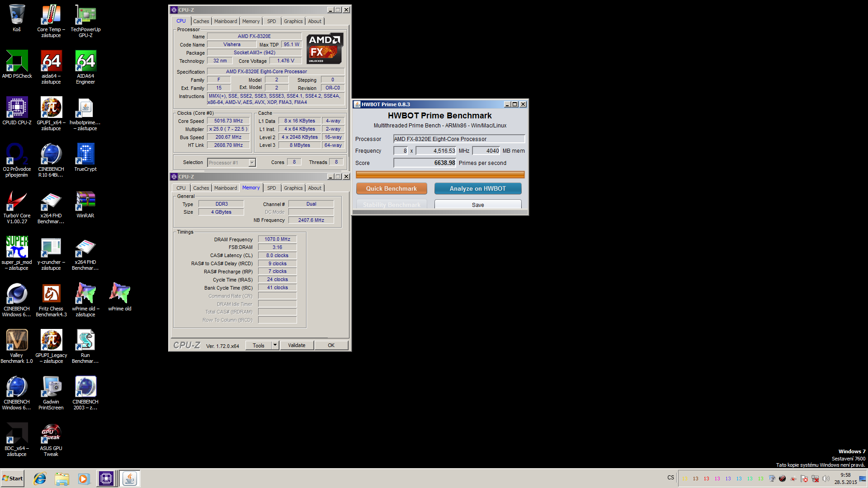Screen dimensions: 868x488
Task: Open GPUPI_Legacy zástupce shortcut
Action: pyautogui.click(x=51, y=347)
